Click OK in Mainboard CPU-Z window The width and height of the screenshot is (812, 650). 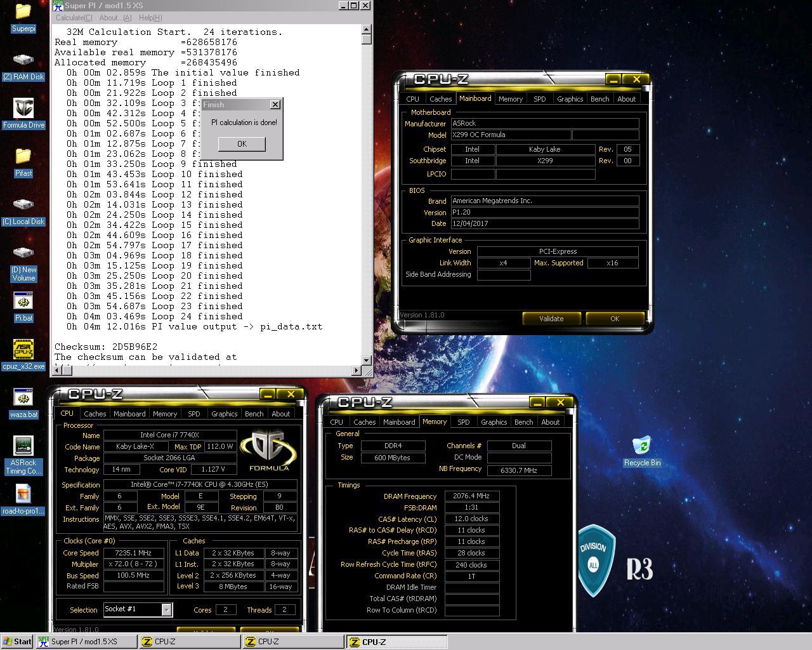coord(615,319)
